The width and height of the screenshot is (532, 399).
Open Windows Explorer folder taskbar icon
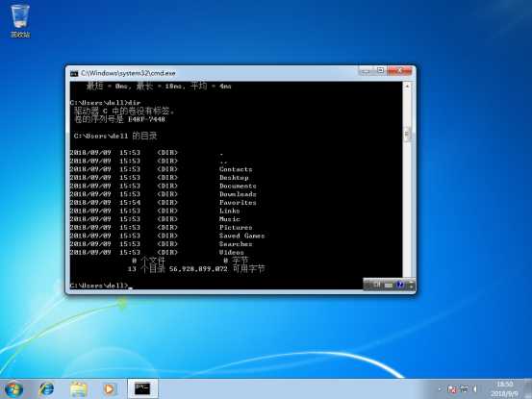pos(78,389)
